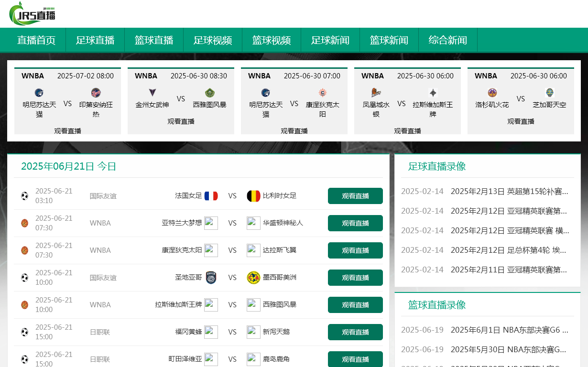Click 观看直播 button for 法国女足 vs 比利时女足
The image size is (588, 367).
tap(355, 196)
